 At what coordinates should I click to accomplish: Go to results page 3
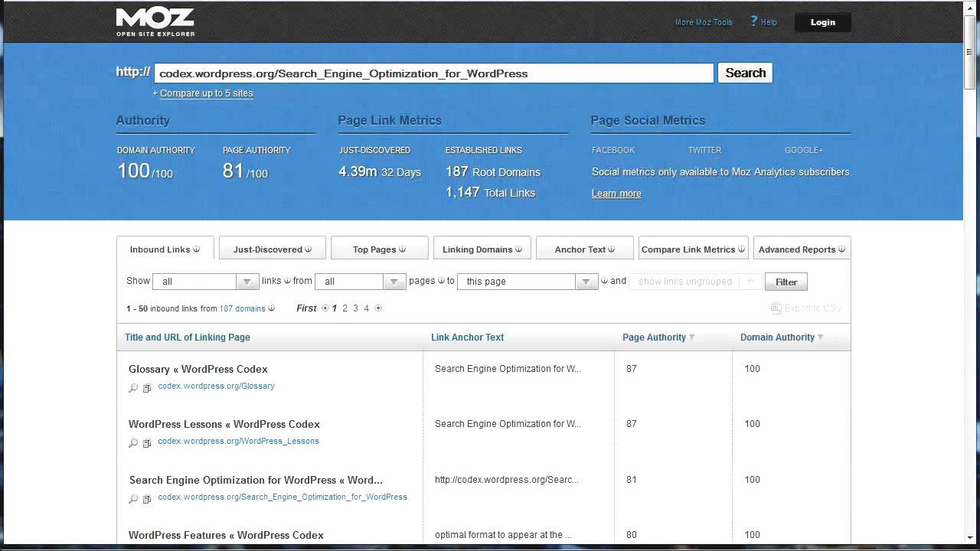pyautogui.click(x=355, y=308)
